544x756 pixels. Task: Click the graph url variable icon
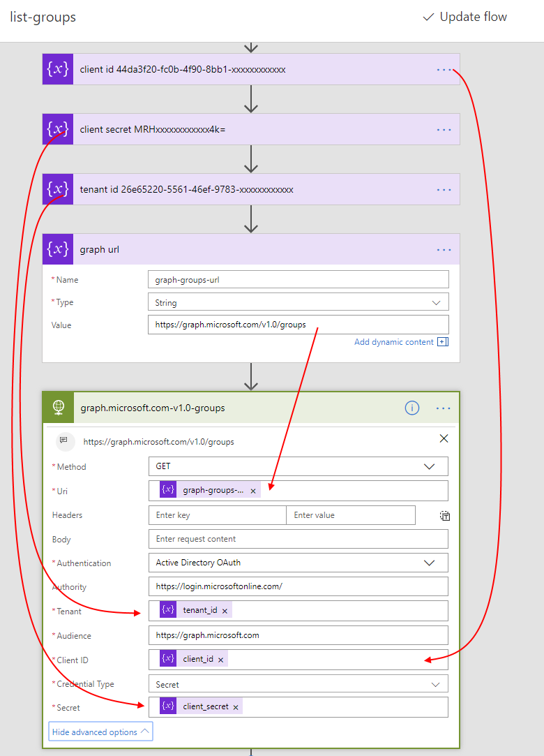point(57,249)
